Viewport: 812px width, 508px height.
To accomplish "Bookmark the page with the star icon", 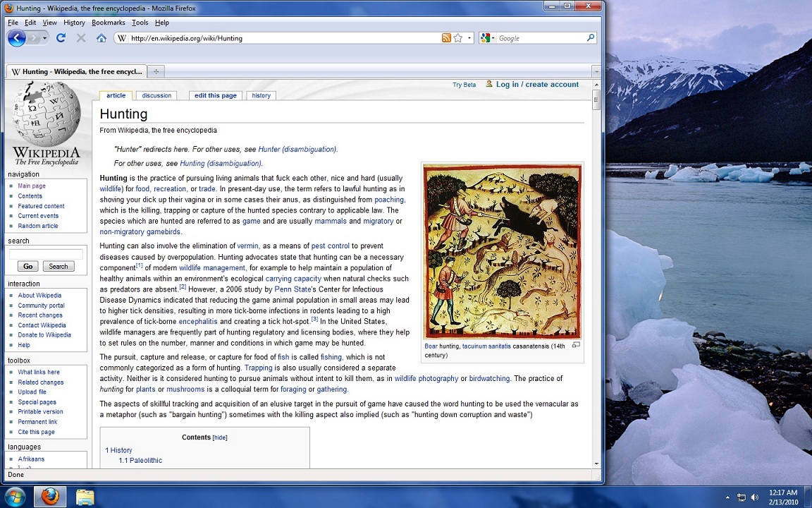I will tap(457, 38).
